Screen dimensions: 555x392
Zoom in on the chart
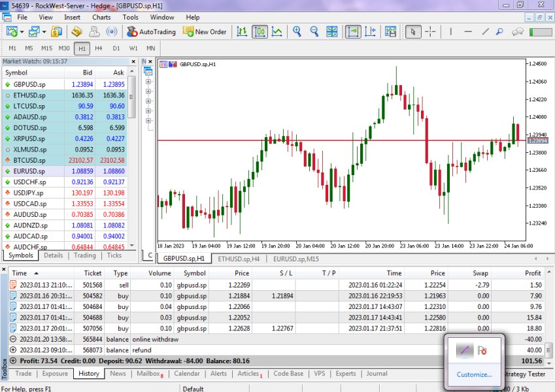coord(297,32)
